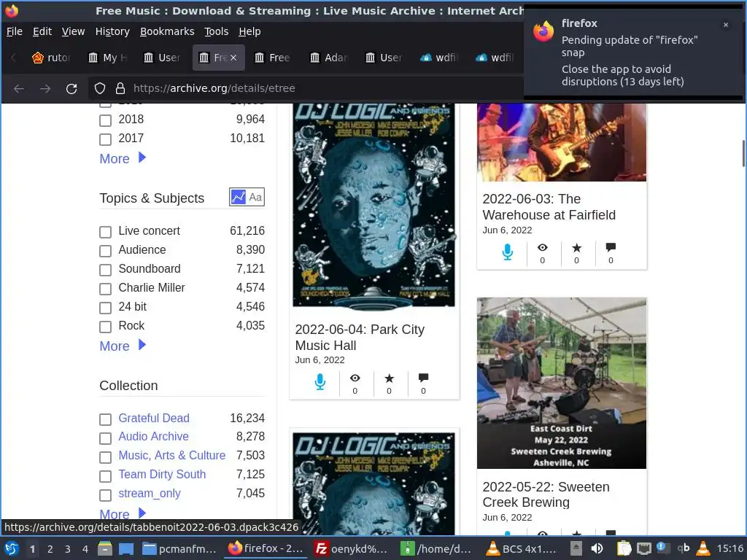747x560 pixels.
Task: Open the History menu
Action: [x=112, y=31]
